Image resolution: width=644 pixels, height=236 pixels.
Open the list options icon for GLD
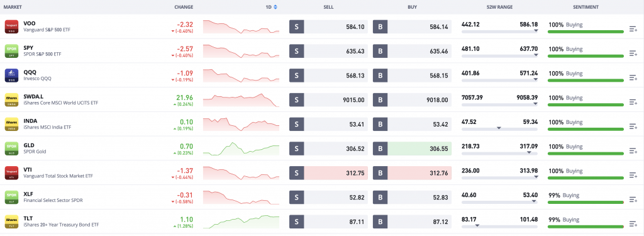click(x=633, y=151)
